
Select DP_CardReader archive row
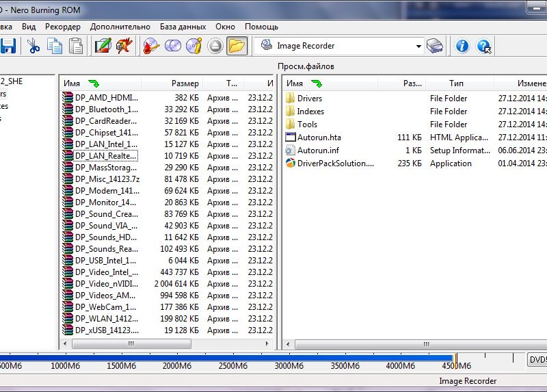106,121
